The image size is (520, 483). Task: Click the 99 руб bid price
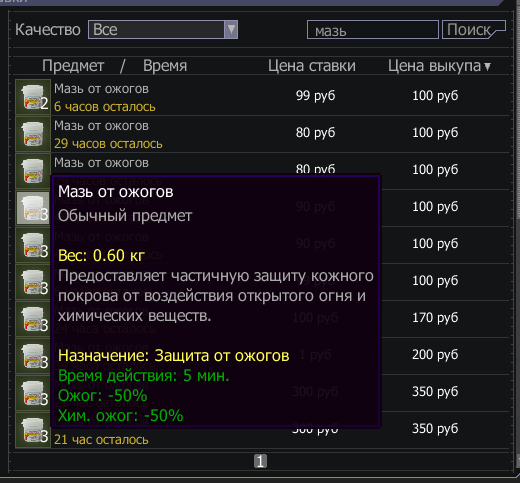tap(315, 96)
